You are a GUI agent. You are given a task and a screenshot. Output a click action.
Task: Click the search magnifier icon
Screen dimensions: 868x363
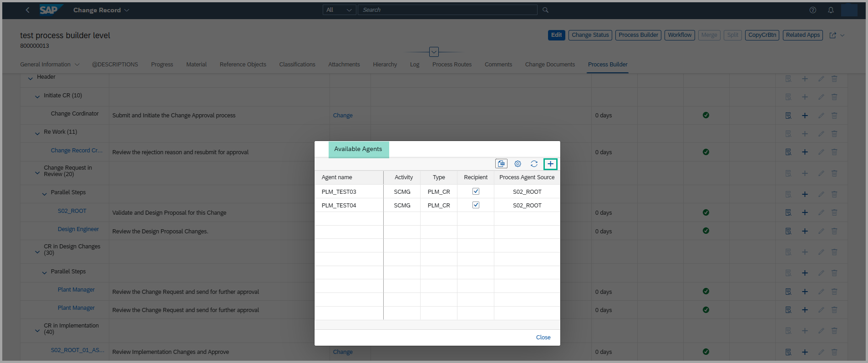pyautogui.click(x=545, y=10)
